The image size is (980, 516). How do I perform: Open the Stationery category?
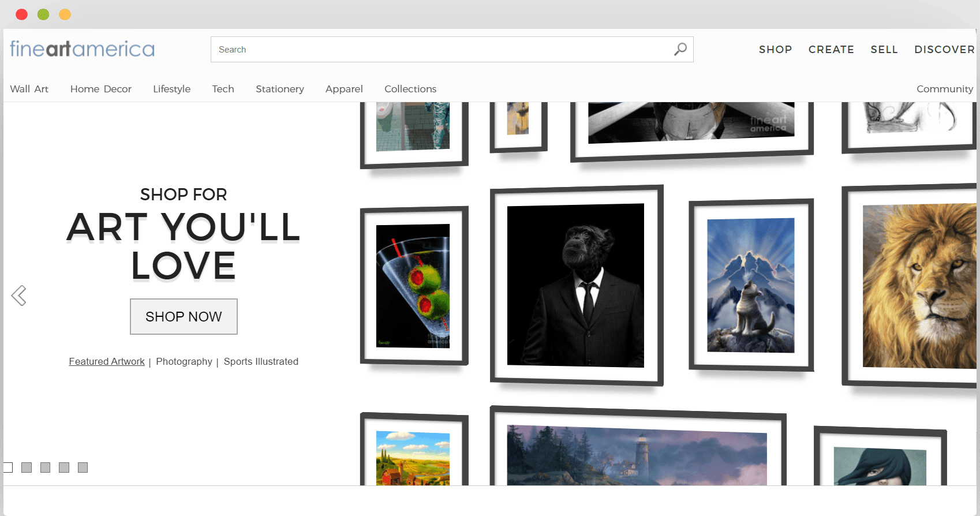[280, 89]
